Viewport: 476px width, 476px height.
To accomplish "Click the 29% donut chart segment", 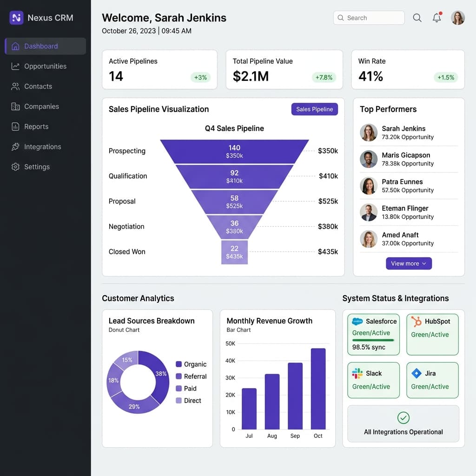I will tap(134, 406).
